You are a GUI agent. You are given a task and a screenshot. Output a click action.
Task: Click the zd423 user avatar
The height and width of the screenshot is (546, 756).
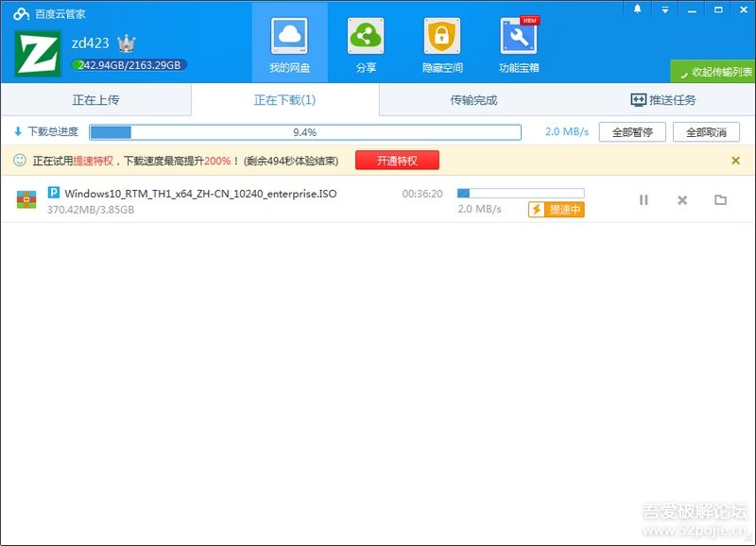click(x=38, y=53)
